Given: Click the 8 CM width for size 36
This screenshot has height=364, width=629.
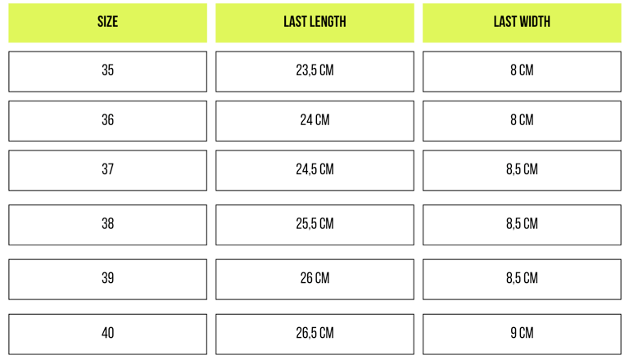Looking at the screenshot, I should tap(522, 121).
